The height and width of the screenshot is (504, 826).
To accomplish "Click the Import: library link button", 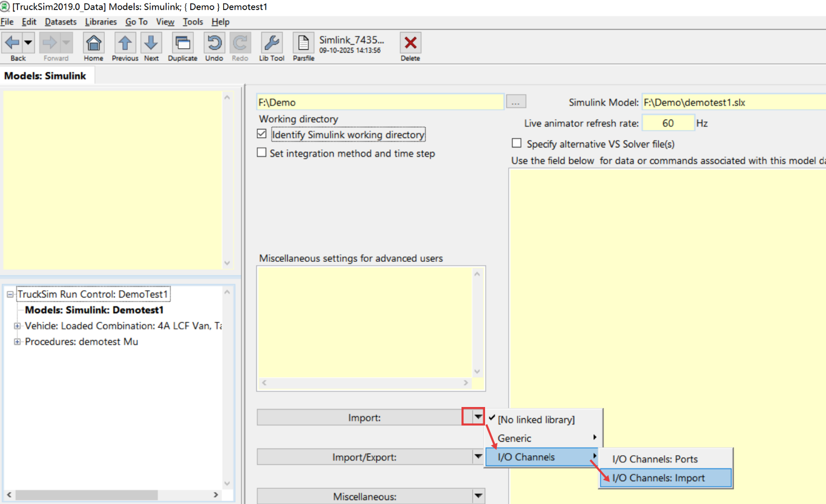I will pos(364,418).
